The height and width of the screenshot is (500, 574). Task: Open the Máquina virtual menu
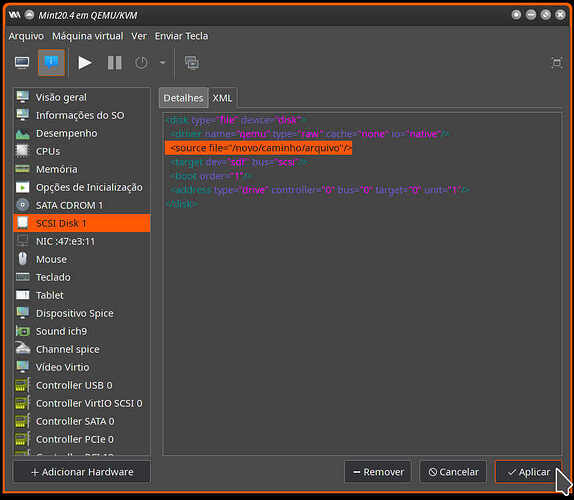[x=87, y=36]
